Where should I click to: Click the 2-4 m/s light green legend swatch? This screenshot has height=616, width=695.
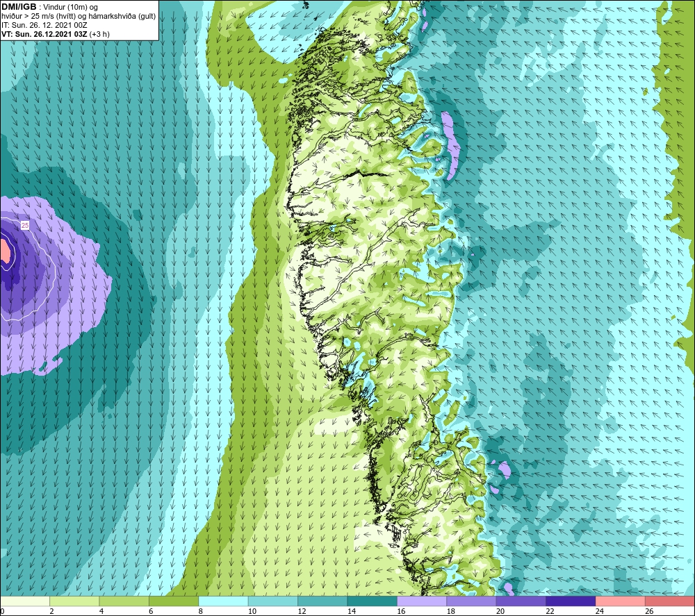coord(74,601)
